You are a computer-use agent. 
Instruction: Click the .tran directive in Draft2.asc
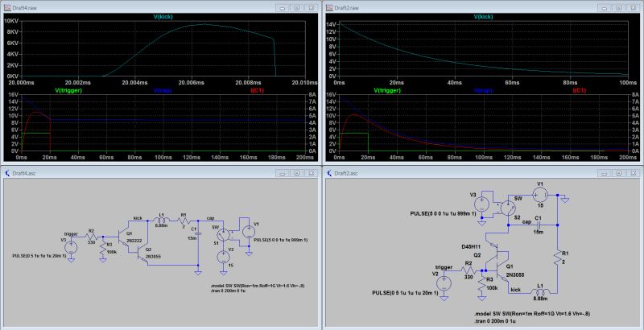(494, 320)
